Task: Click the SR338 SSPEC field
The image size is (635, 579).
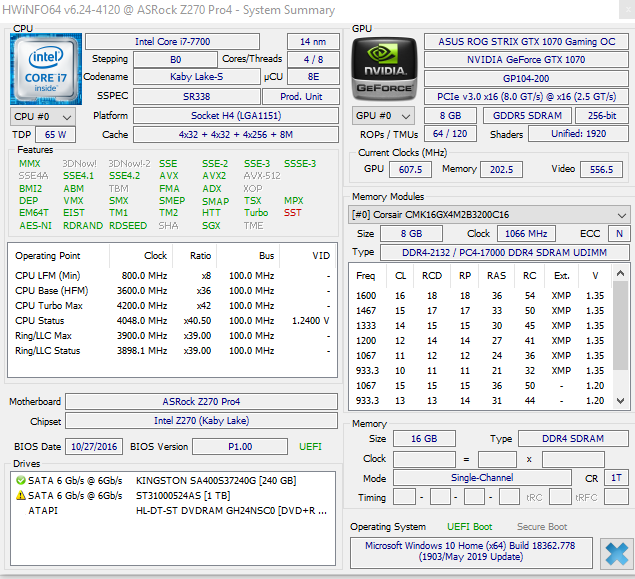Action: click(x=197, y=96)
